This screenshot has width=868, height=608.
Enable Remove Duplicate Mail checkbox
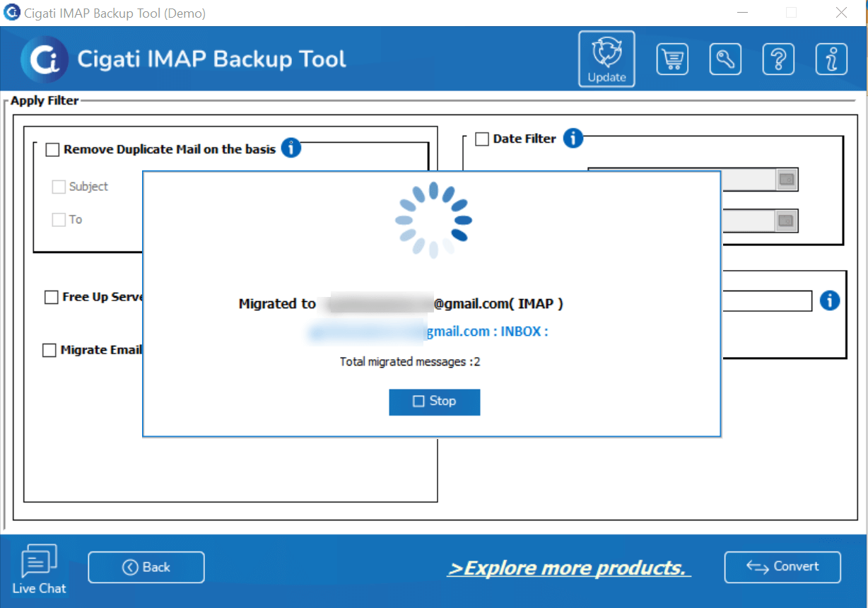coord(52,150)
